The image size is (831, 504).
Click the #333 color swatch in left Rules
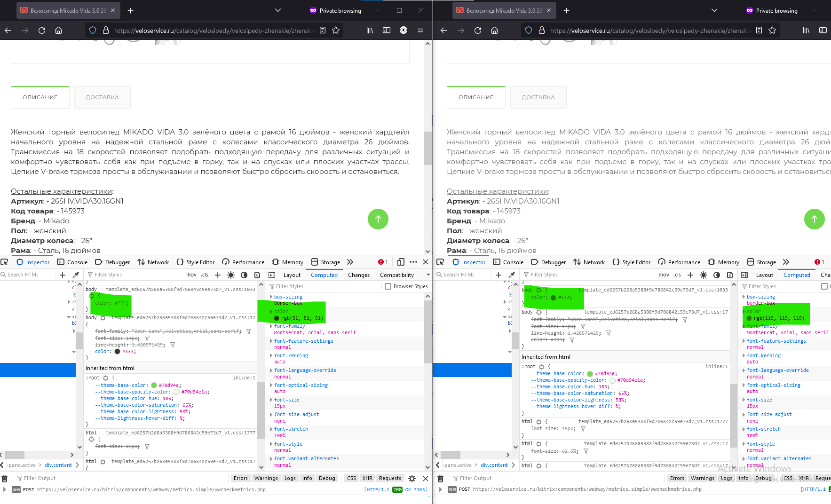[x=117, y=352]
